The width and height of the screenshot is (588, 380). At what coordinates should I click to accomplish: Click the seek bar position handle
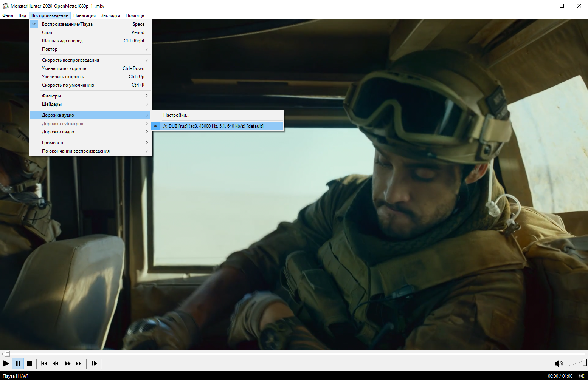pyautogui.click(x=8, y=354)
